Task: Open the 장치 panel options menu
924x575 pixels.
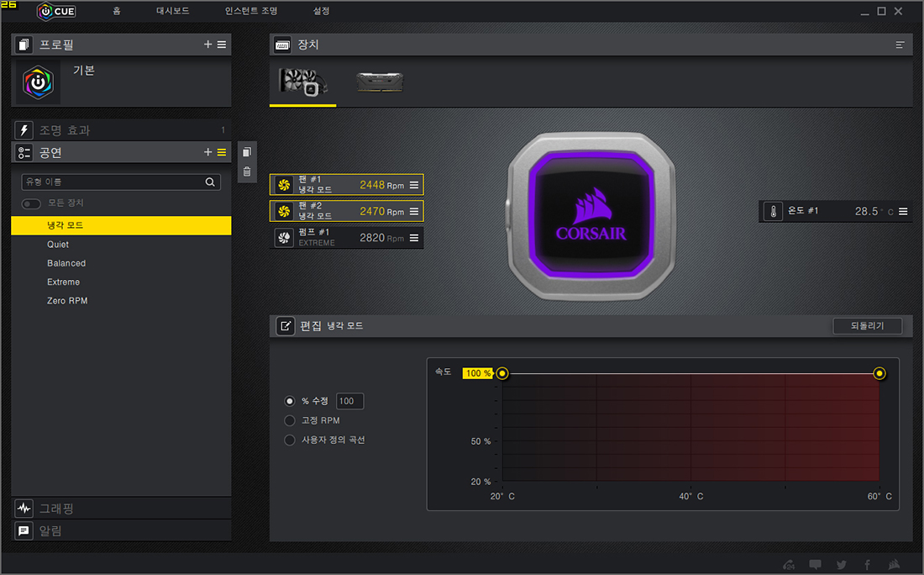Action: [x=900, y=45]
